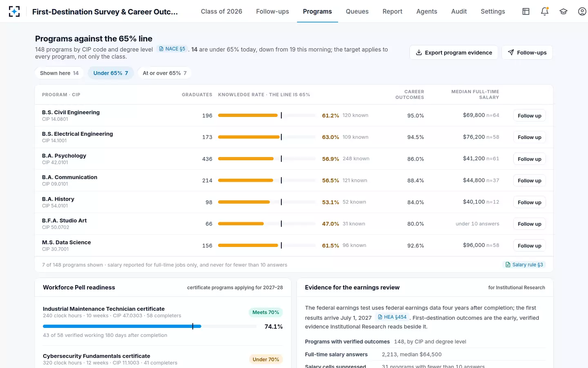Click the CIP 14.1001 code
The width and height of the screenshot is (588, 368).
(54, 141)
